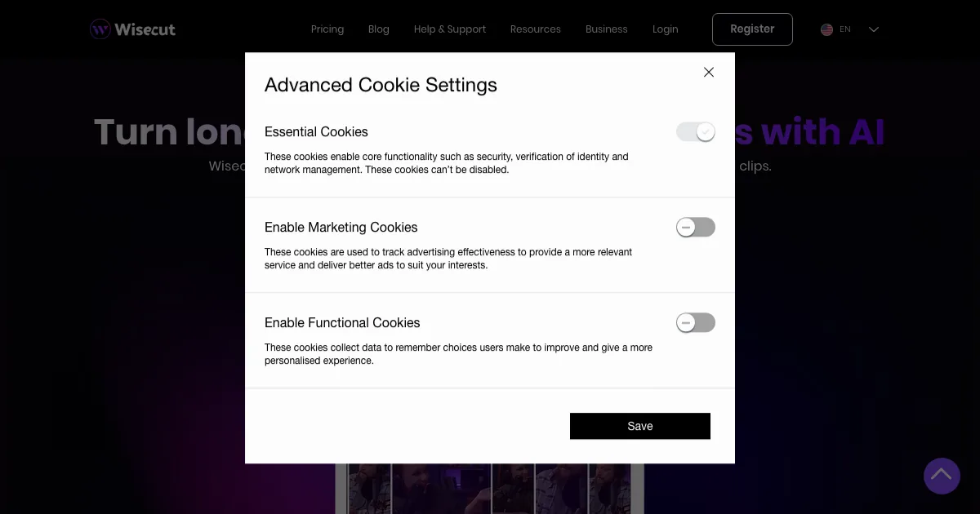The height and width of the screenshot is (514, 980).
Task: Go to the Pricing page
Action: (327, 29)
